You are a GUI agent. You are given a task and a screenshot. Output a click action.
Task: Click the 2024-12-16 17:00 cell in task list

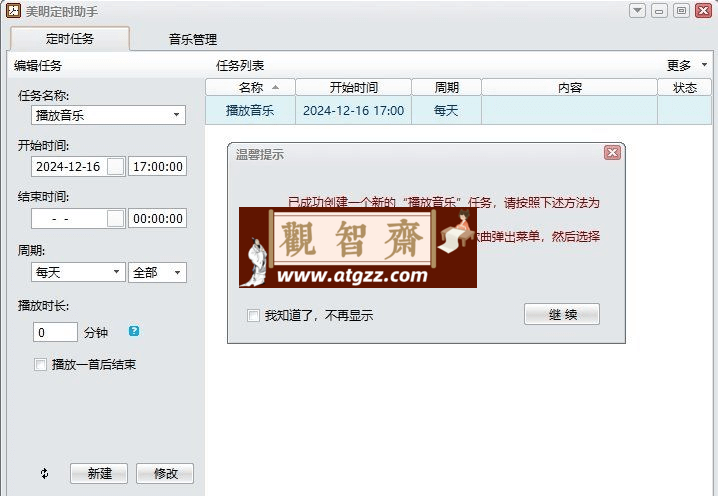pyautogui.click(x=354, y=110)
